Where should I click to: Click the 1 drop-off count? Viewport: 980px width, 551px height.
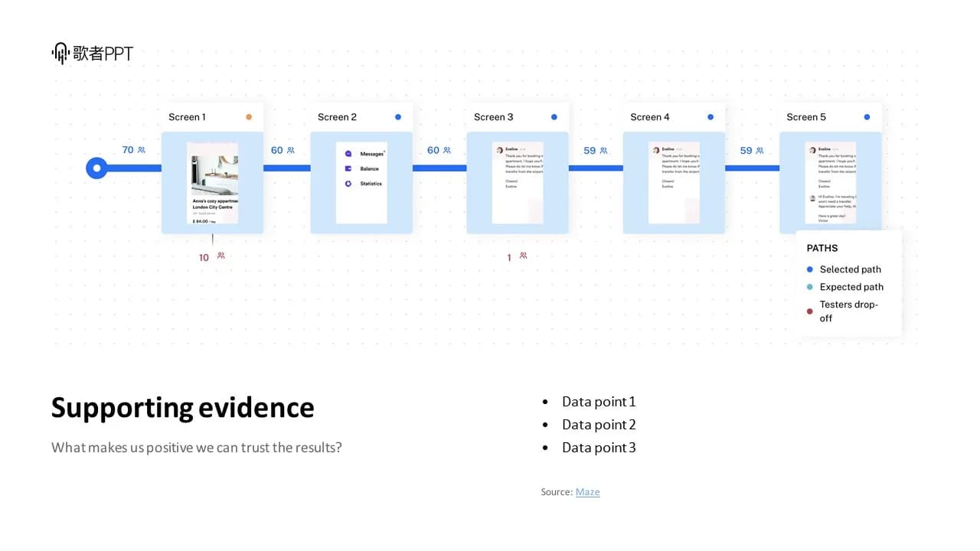(509, 258)
